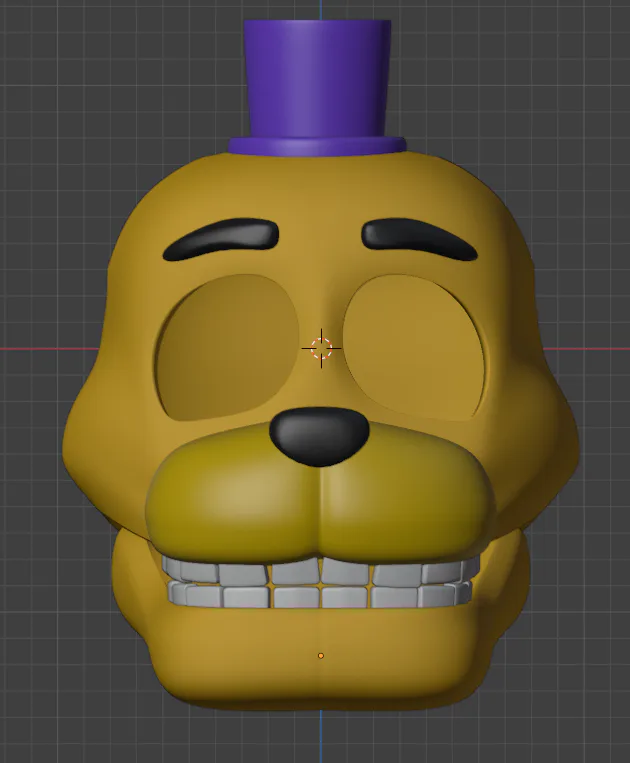Click inside the darker shaded eye socket
The height and width of the screenshot is (763, 630).
227,347
